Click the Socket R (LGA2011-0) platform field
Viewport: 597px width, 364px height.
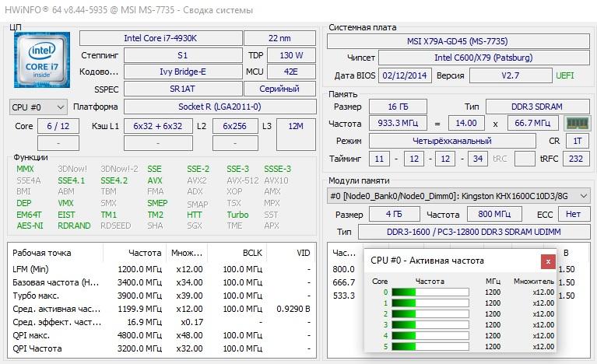(x=219, y=107)
